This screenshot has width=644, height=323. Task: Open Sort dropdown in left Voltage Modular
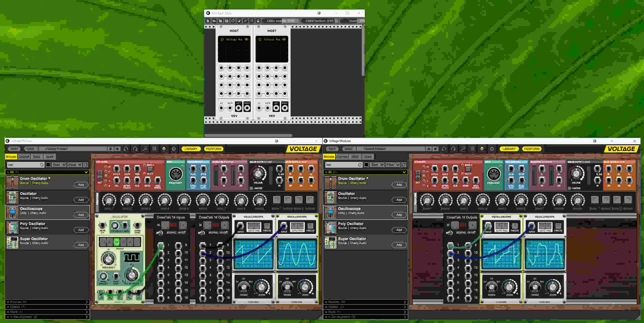click(59, 165)
